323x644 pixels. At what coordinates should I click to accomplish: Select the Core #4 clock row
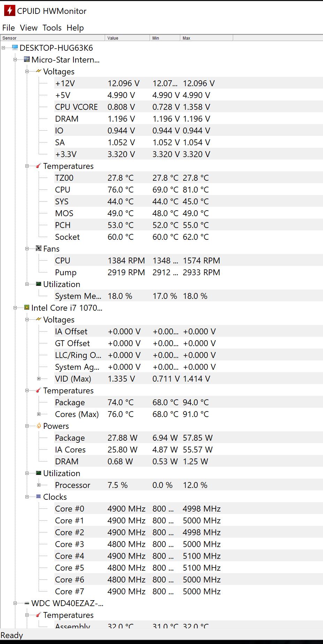188,556
